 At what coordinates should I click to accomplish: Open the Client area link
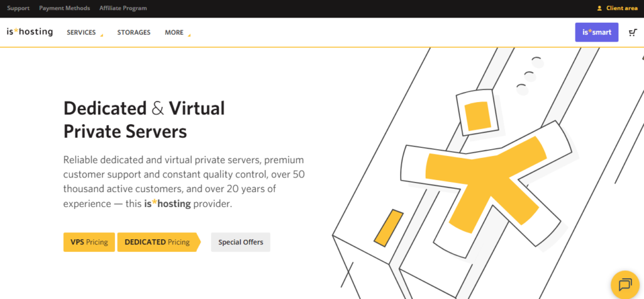(622, 8)
